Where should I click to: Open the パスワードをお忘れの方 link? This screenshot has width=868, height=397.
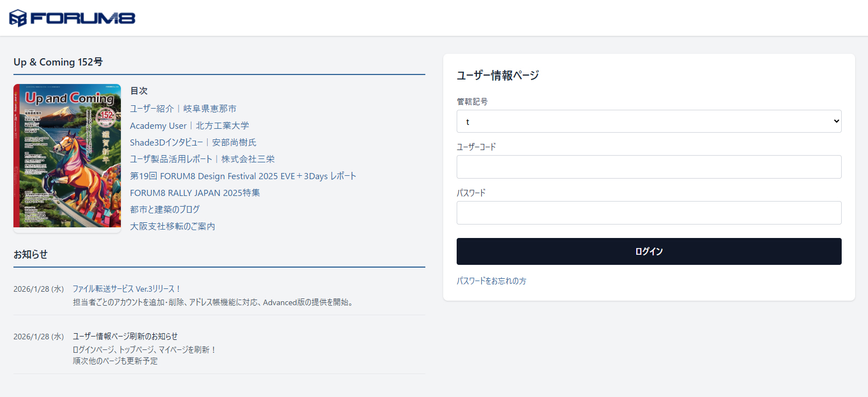click(x=491, y=281)
